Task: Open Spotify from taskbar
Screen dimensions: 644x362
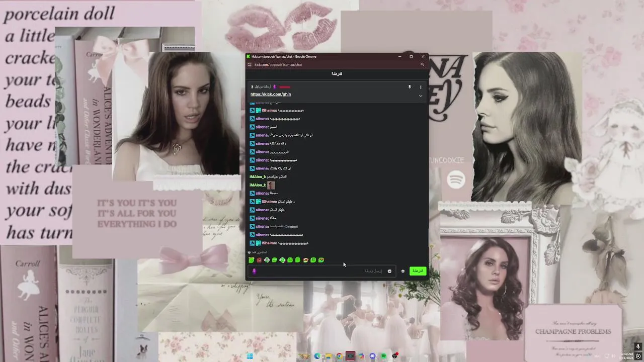Action: [x=383, y=356]
